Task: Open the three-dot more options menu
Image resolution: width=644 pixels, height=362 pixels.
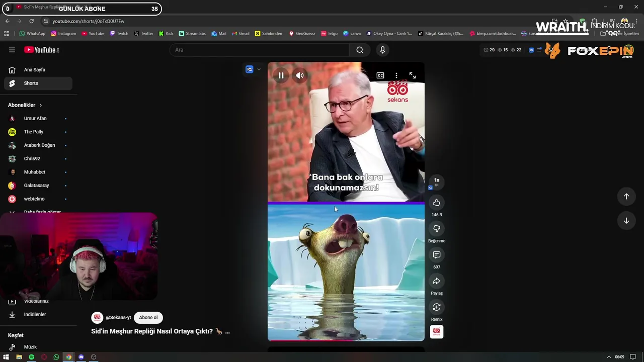Action: click(396, 75)
